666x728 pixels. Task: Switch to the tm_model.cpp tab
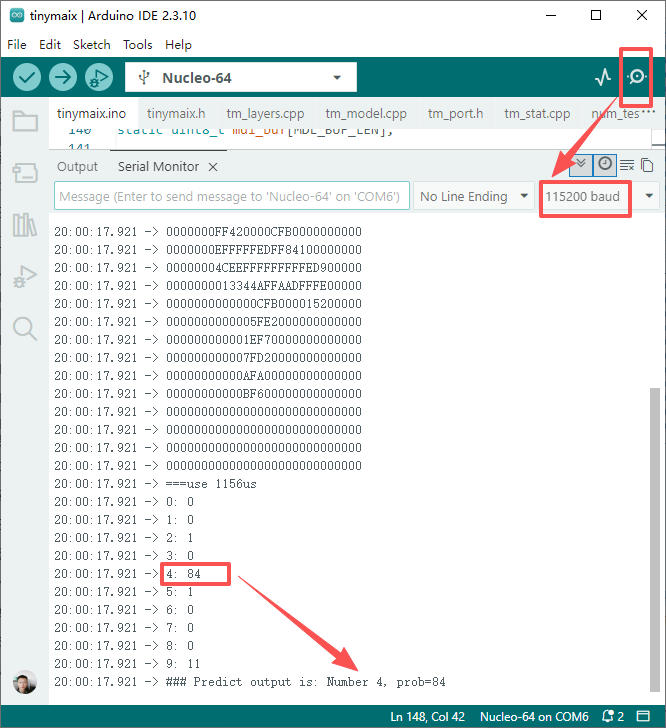[x=366, y=113]
